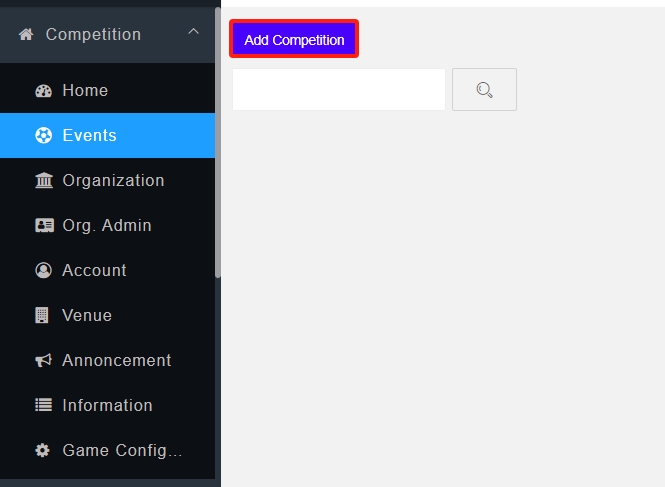Select the Account menu label
The image size is (665, 487).
pyautogui.click(x=94, y=271)
